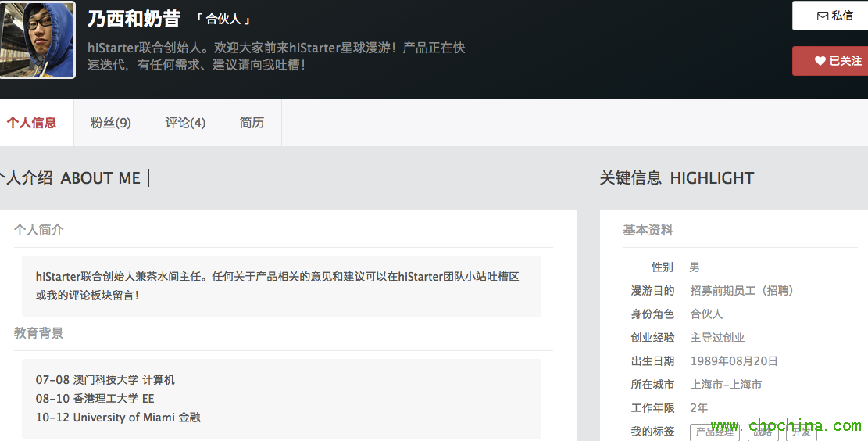This screenshot has width=868, height=441.
Task: Click the line 08-10 香港理工大学 EE
Action: pyautogui.click(x=95, y=398)
